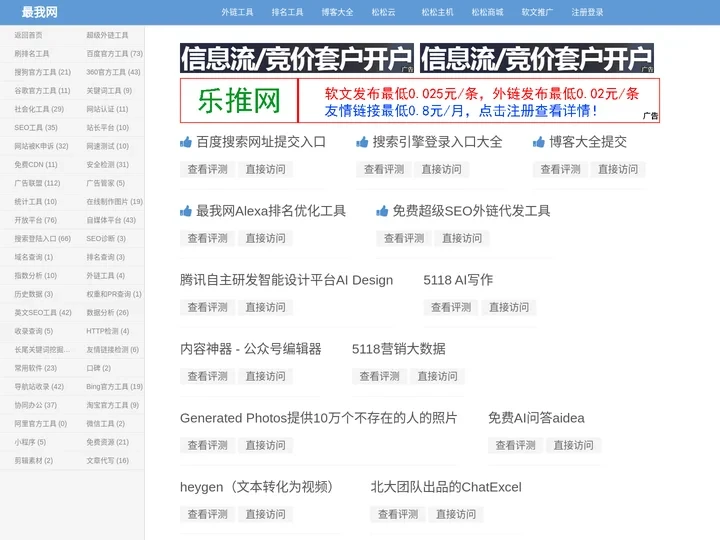Open the 百度搜索网址提交入口 title link
This screenshot has width=720, height=540.
coord(261,142)
